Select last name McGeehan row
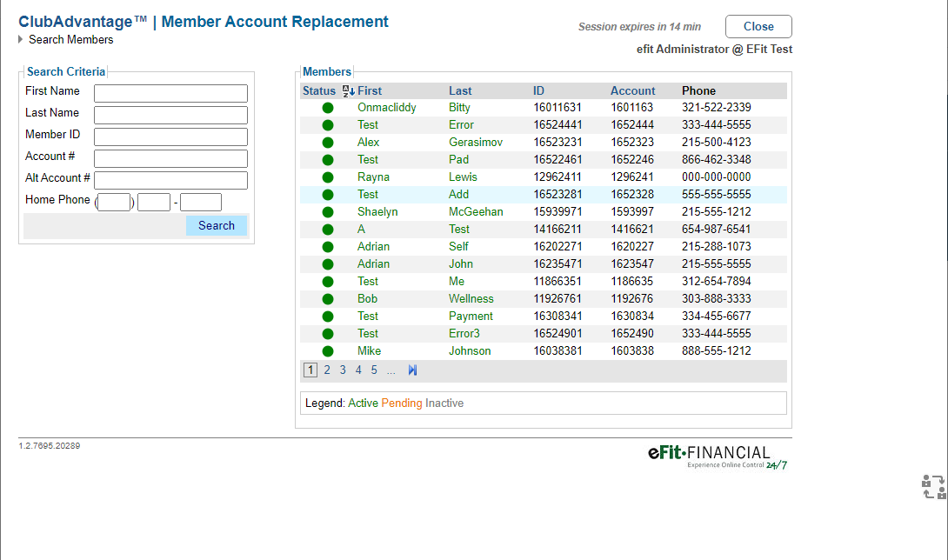Viewport: 948px width, 560px height. [476, 211]
